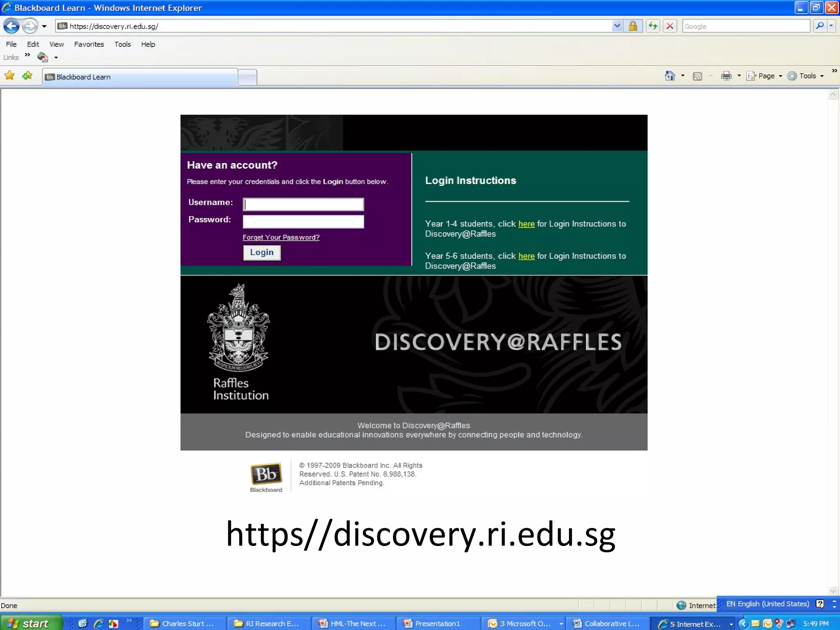Switch to Collaborative L... taskbar document

(607, 623)
